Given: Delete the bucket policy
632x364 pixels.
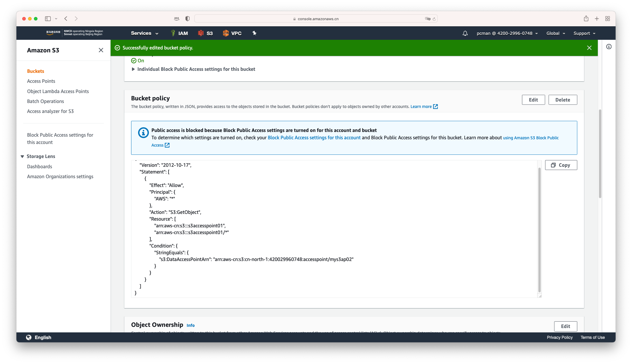Looking at the screenshot, I should 563,100.
